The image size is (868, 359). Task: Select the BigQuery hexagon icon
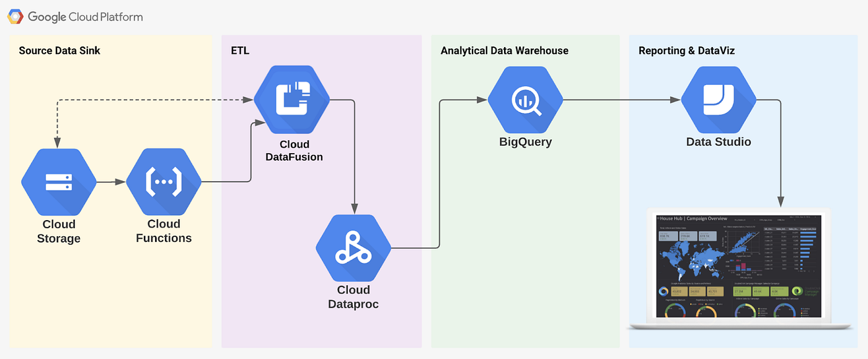click(525, 99)
